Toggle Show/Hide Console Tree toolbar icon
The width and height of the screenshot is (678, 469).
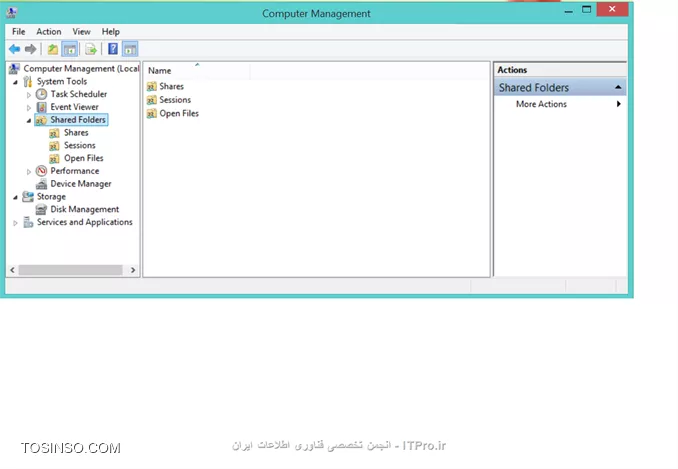(70, 49)
